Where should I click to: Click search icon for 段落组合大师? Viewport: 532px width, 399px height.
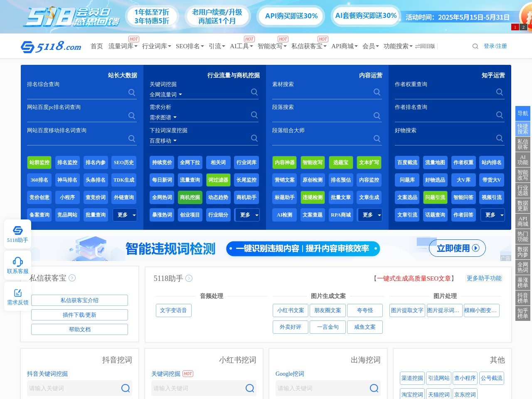point(377,138)
